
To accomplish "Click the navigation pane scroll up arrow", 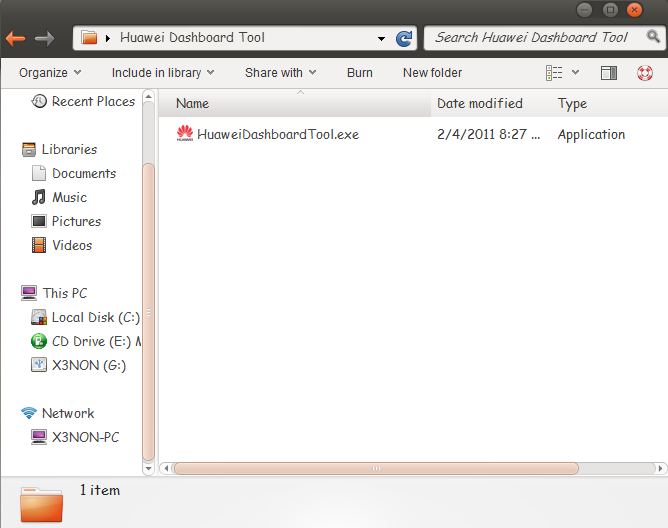I will click(x=148, y=97).
